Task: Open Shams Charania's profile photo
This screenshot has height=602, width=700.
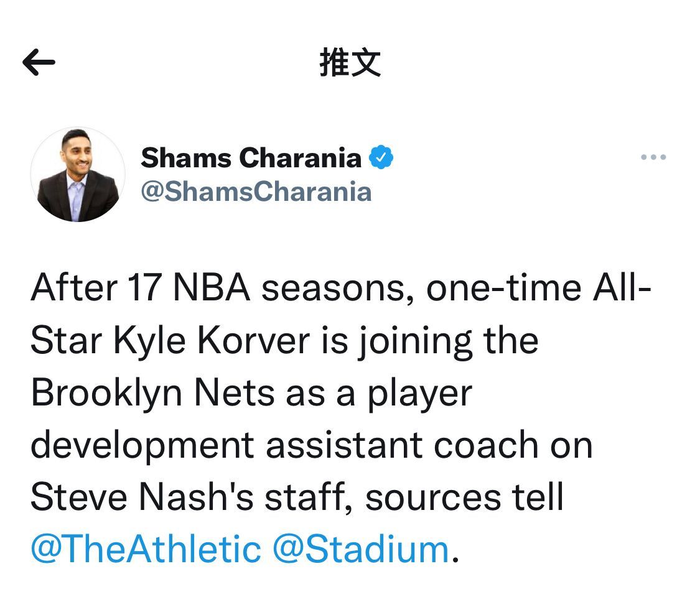Action: 78,175
